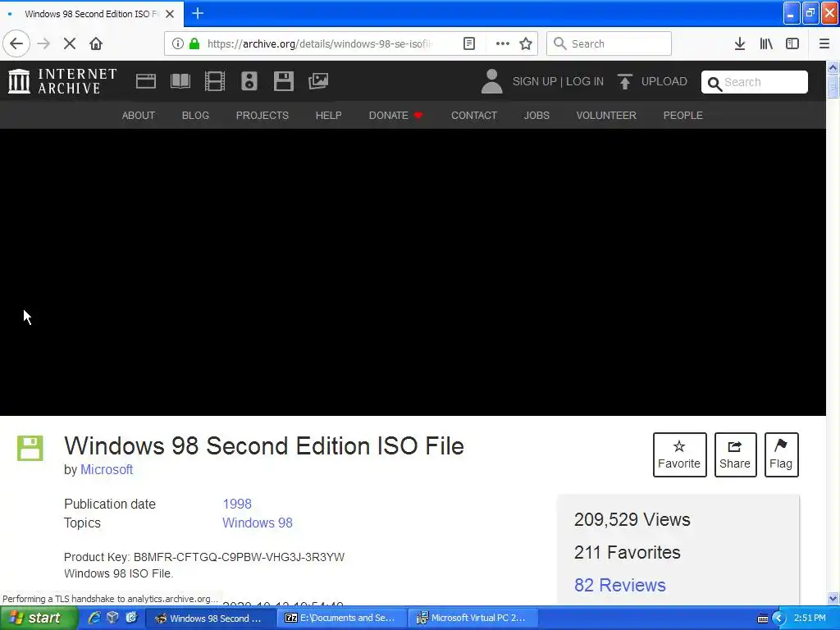Open the Software floppy disk icon
This screenshot has width=840, height=630.
coord(283,81)
